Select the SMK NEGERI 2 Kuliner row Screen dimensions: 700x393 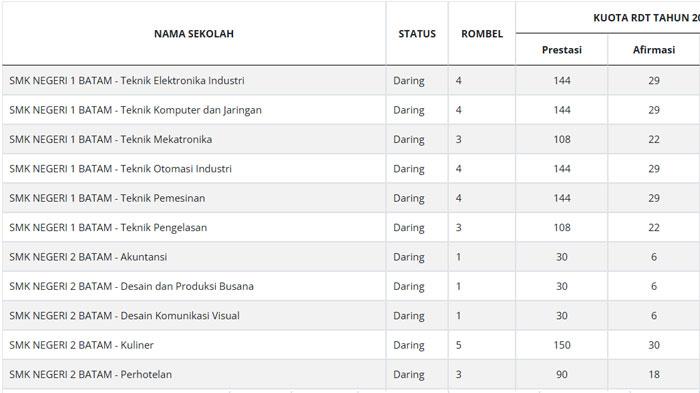point(351,345)
